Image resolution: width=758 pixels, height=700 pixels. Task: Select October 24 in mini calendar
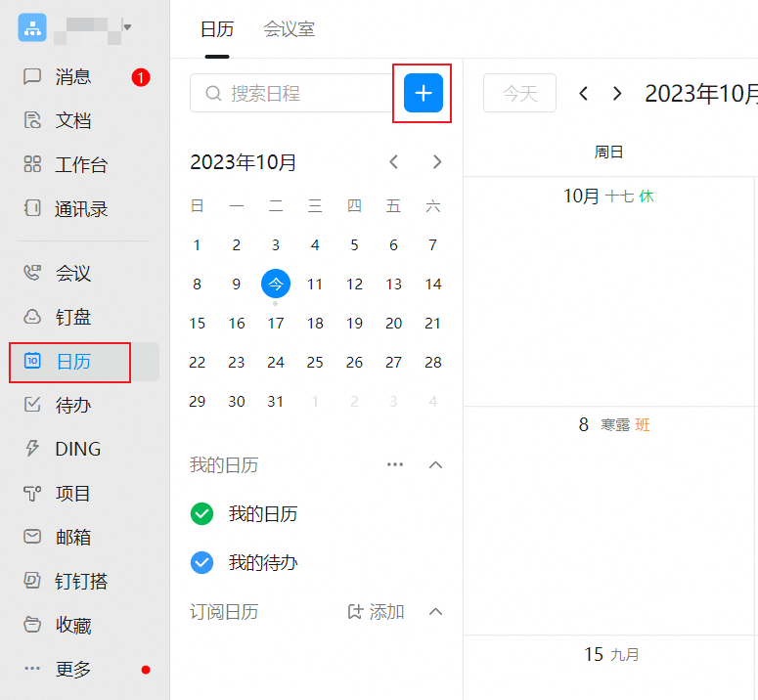276,363
